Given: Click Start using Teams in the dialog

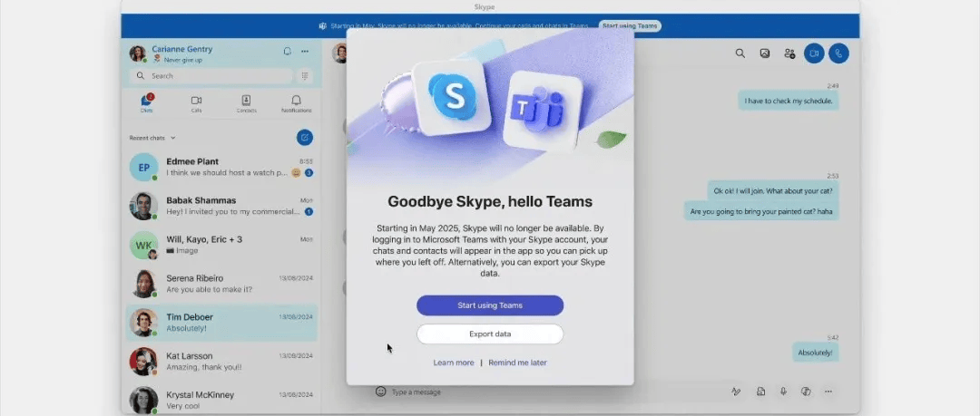Looking at the screenshot, I should tap(490, 305).
